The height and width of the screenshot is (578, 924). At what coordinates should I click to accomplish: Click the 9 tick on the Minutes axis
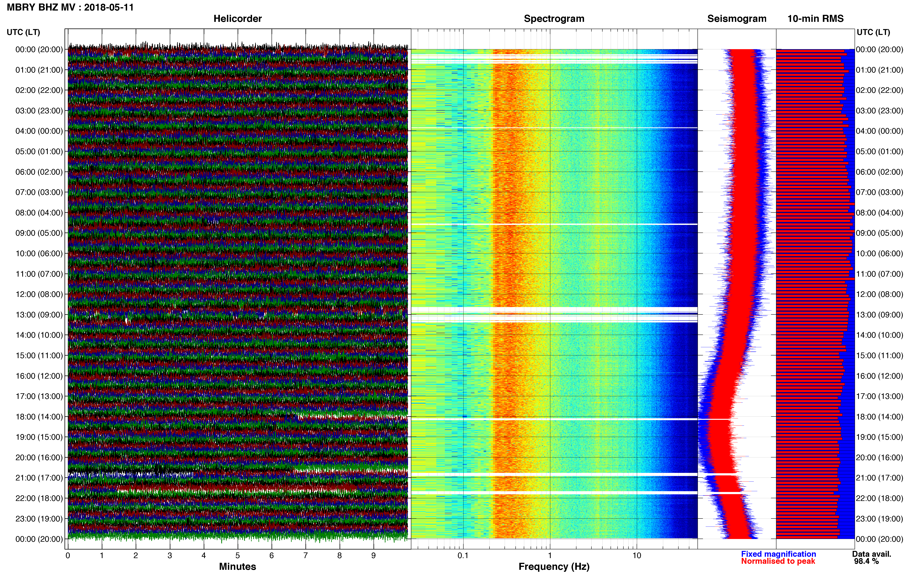tap(373, 556)
